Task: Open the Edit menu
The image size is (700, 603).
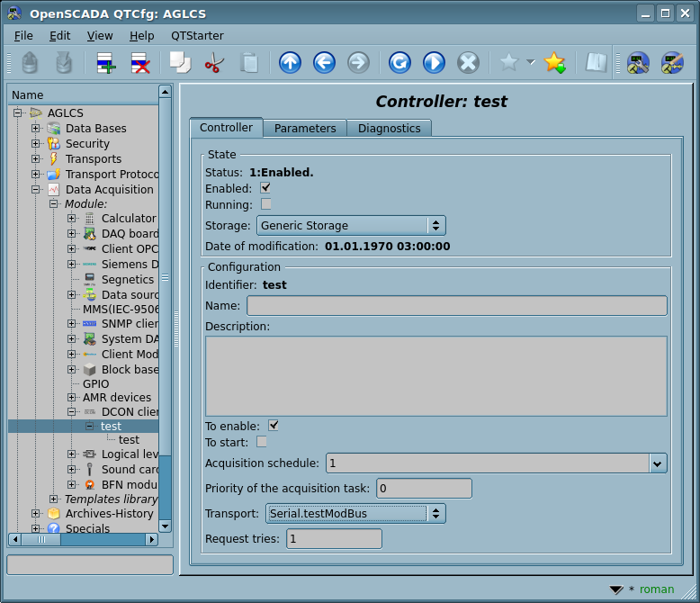Action: pyautogui.click(x=59, y=35)
